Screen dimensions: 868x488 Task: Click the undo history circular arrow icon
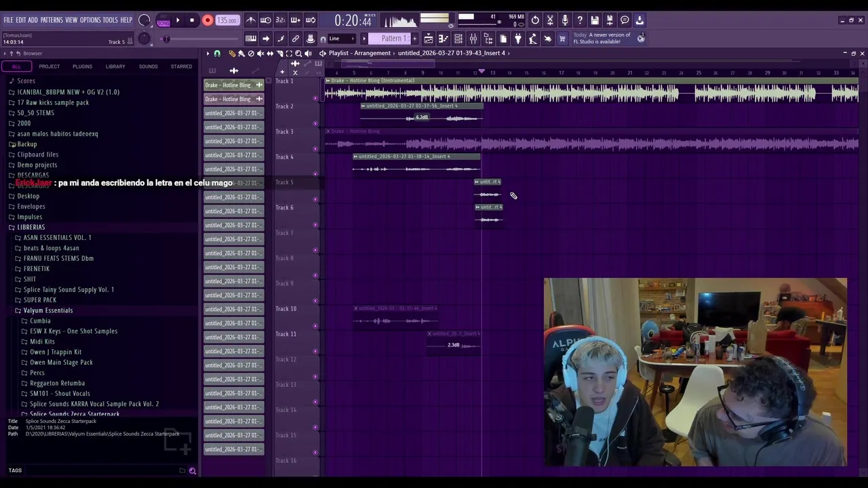pos(535,20)
